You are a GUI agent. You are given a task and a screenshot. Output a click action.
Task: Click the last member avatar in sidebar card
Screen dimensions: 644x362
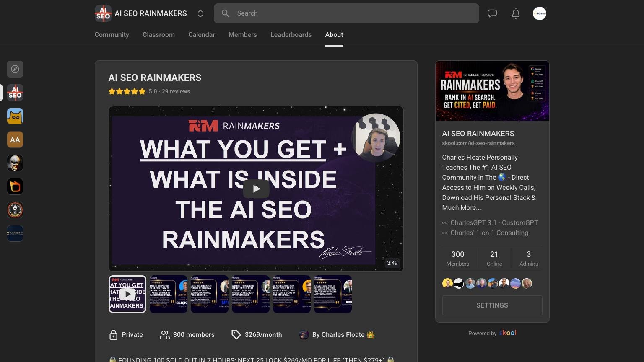[527, 283]
